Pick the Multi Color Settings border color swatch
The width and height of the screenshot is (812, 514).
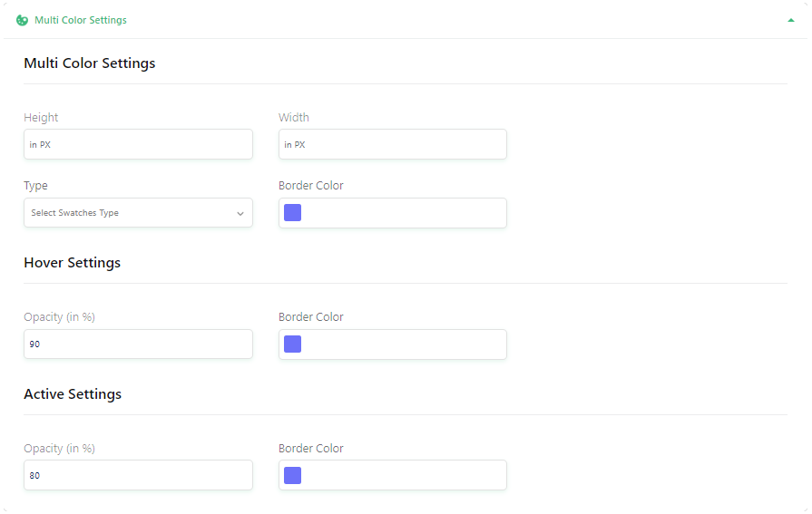tap(292, 213)
